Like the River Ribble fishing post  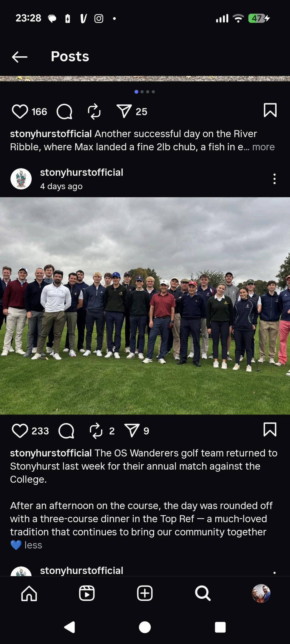pos(20,112)
